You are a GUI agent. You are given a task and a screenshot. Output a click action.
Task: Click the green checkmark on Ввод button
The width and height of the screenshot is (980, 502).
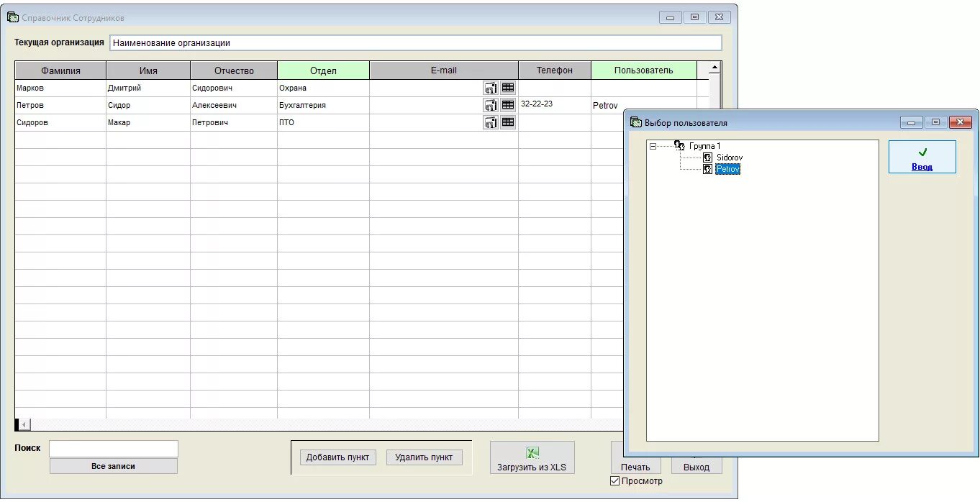coord(922,152)
